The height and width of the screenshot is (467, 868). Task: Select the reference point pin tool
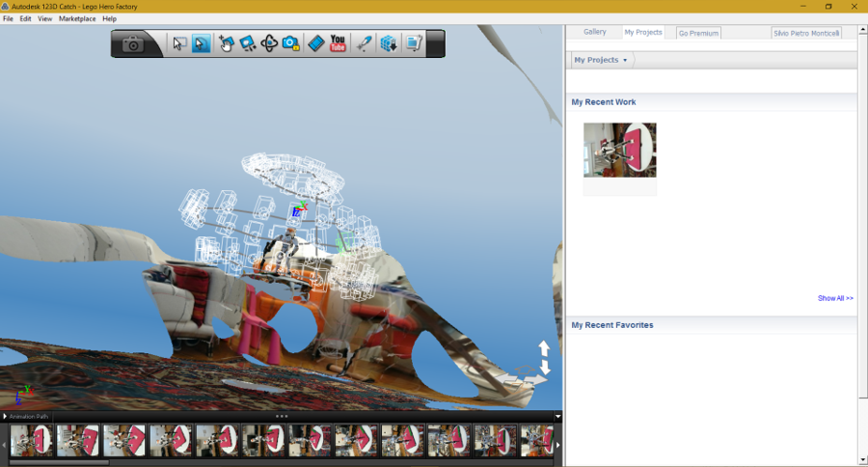click(x=364, y=43)
